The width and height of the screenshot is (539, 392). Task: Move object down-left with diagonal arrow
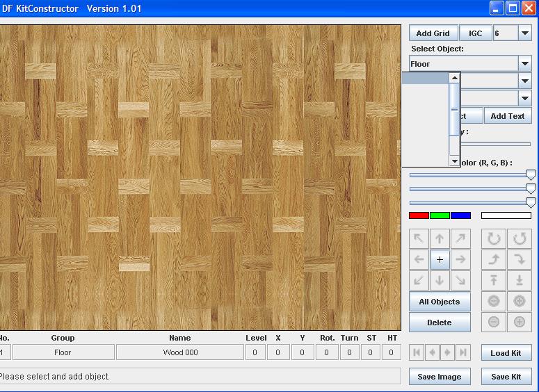(419, 280)
